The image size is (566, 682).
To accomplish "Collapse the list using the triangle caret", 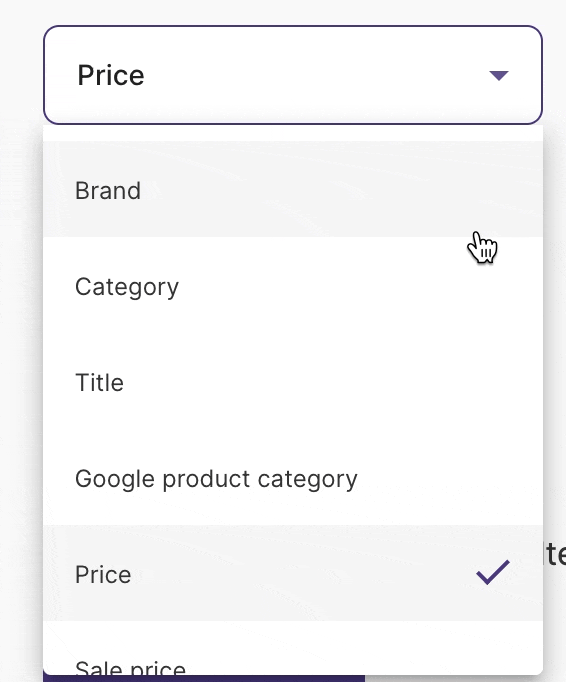I will coord(499,76).
